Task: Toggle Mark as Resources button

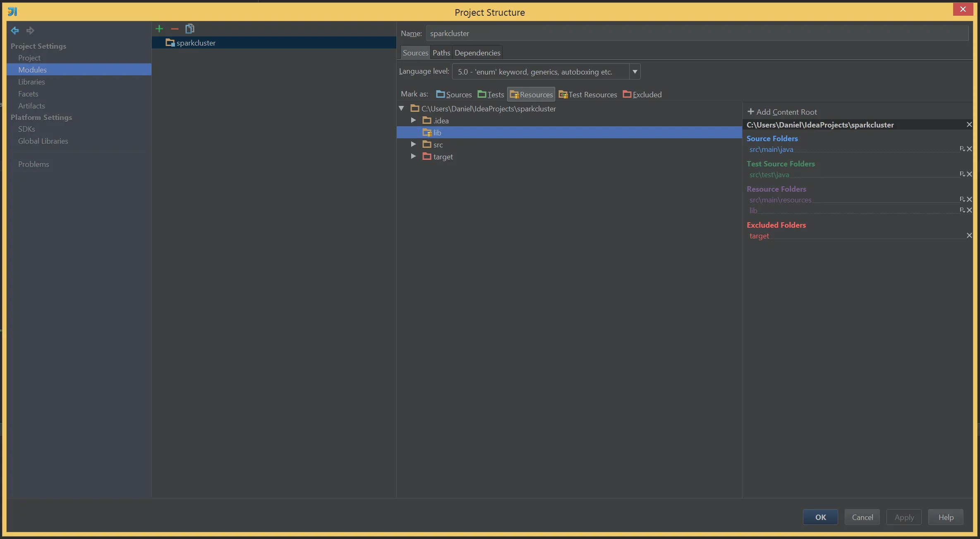Action: [531, 94]
